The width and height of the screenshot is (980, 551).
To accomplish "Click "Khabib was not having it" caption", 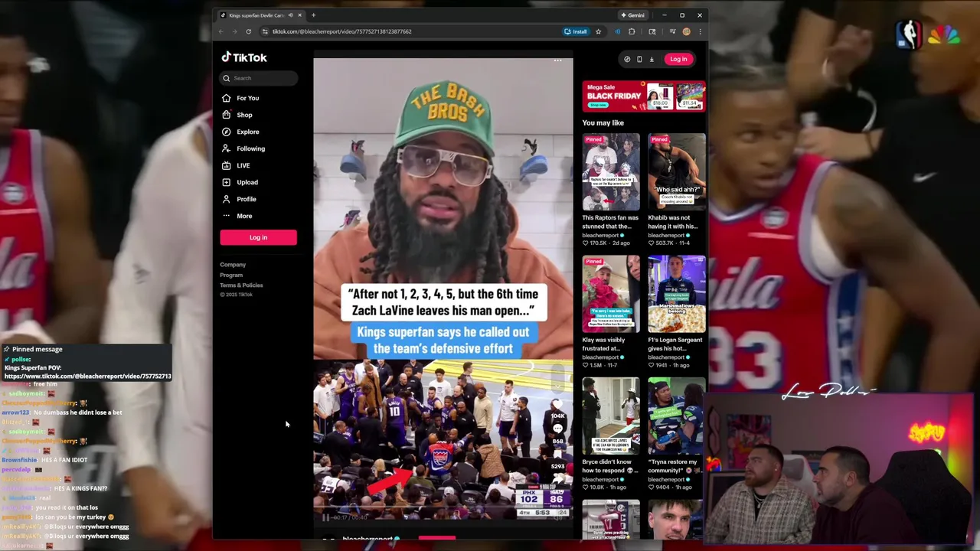I will tap(673, 222).
